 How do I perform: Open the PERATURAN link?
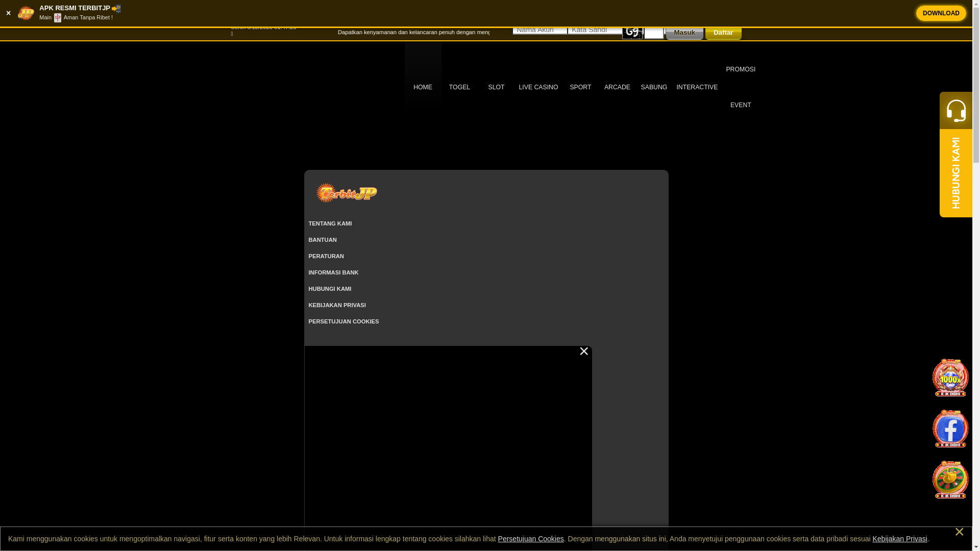[326, 256]
